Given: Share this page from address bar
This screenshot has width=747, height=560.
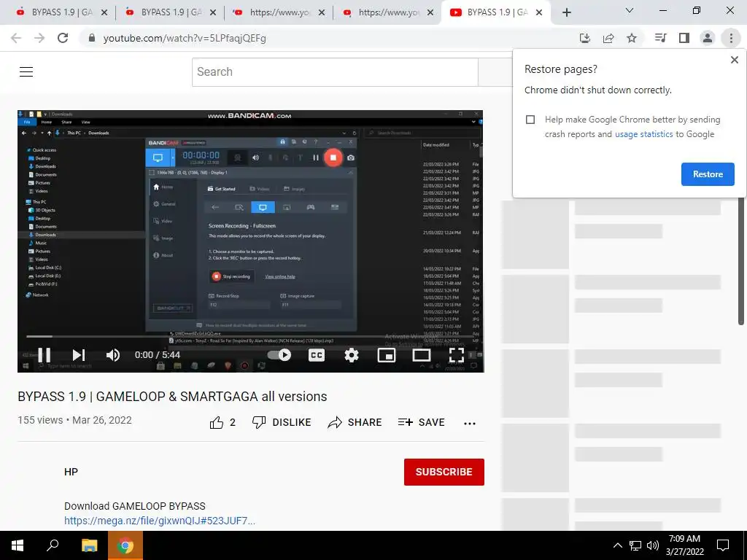Looking at the screenshot, I should (x=608, y=38).
